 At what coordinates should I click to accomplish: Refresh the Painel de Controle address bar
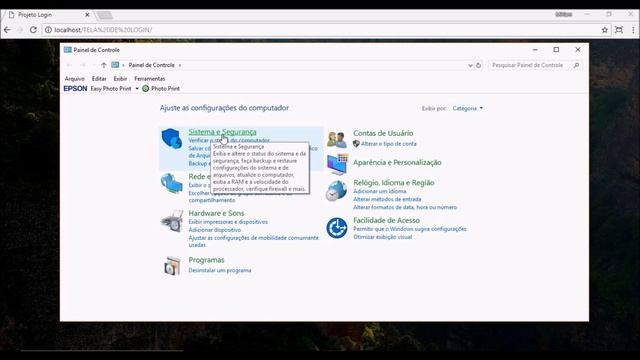pyautogui.click(x=478, y=65)
